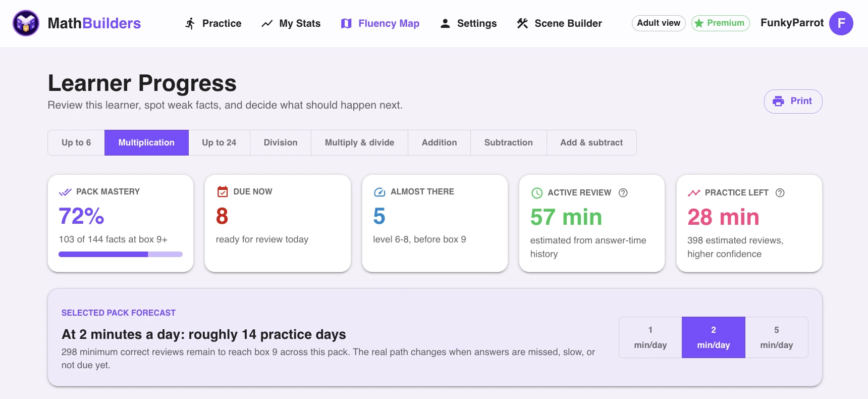Select the 2 min/day option
The width and height of the screenshot is (868, 399).
(714, 337)
